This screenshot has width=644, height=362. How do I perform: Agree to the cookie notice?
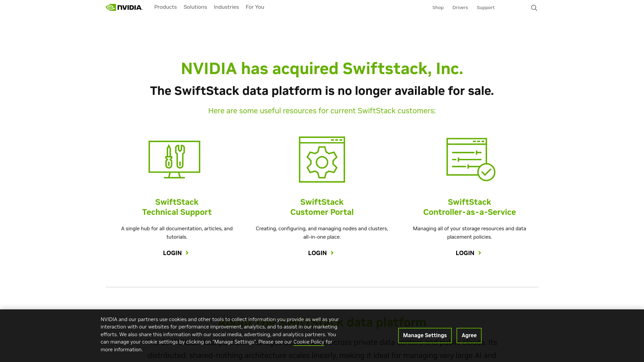tap(469, 336)
